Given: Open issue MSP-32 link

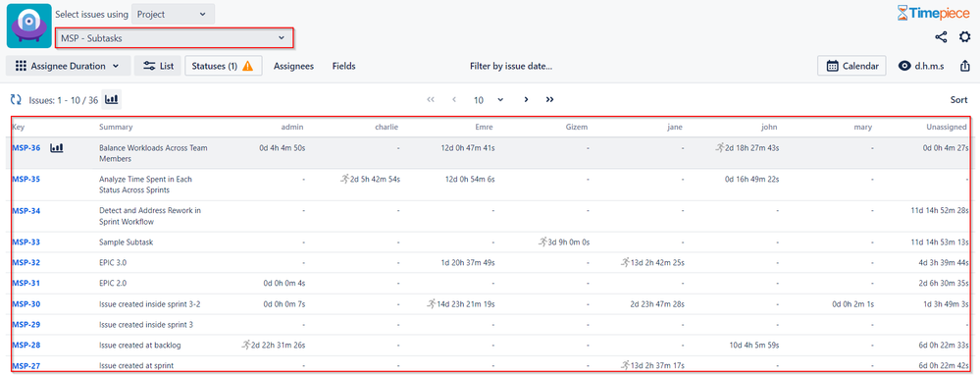Looking at the screenshot, I should (26, 263).
